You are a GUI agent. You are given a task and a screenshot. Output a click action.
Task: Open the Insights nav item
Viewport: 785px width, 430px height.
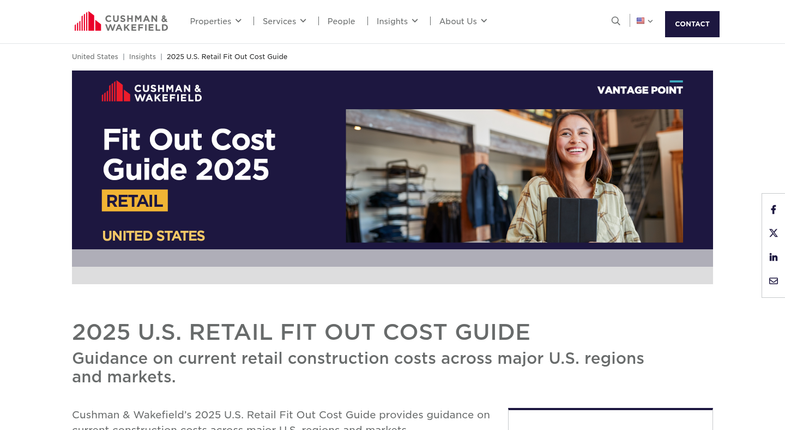click(392, 21)
